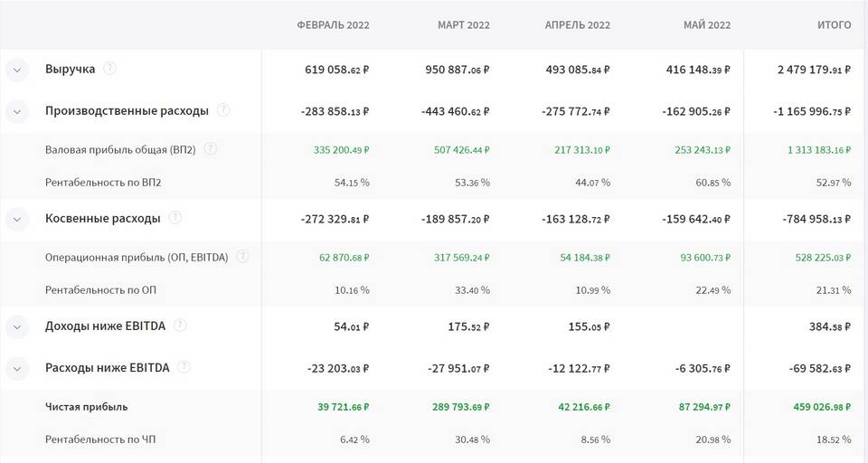This screenshot has width=868, height=463.
Task: Click May operating profit 93 600.73 ₽
Action: pyautogui.click(x=694, y=258)
